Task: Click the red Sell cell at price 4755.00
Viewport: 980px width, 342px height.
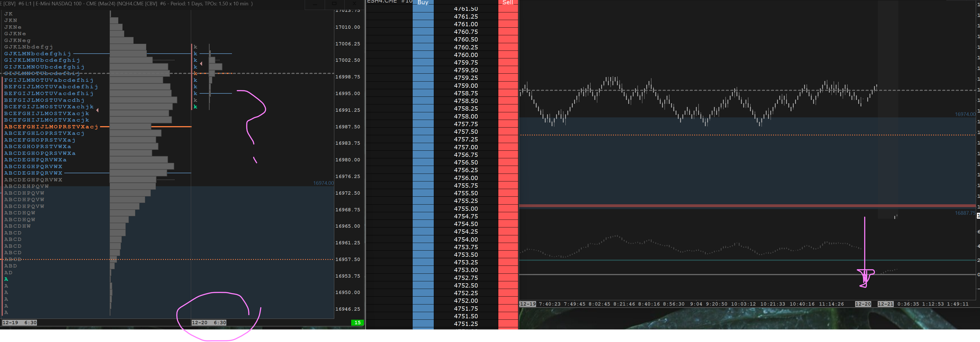Action: 508,209
